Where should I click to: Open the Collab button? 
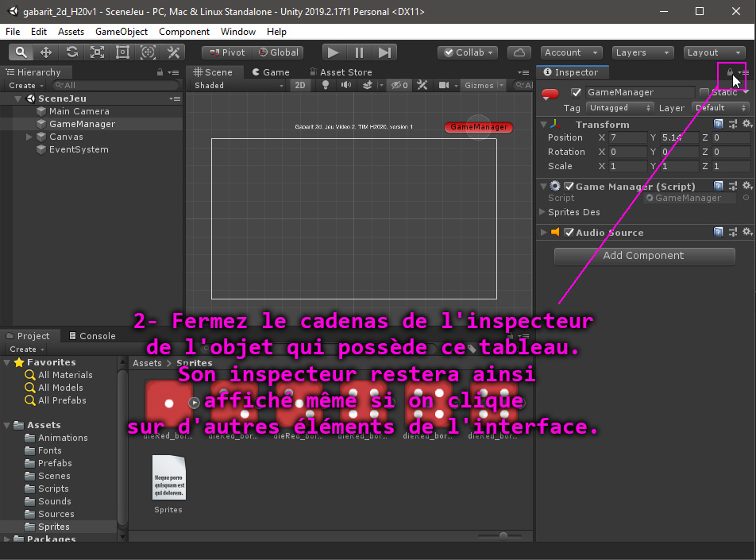tap(467, 52)
